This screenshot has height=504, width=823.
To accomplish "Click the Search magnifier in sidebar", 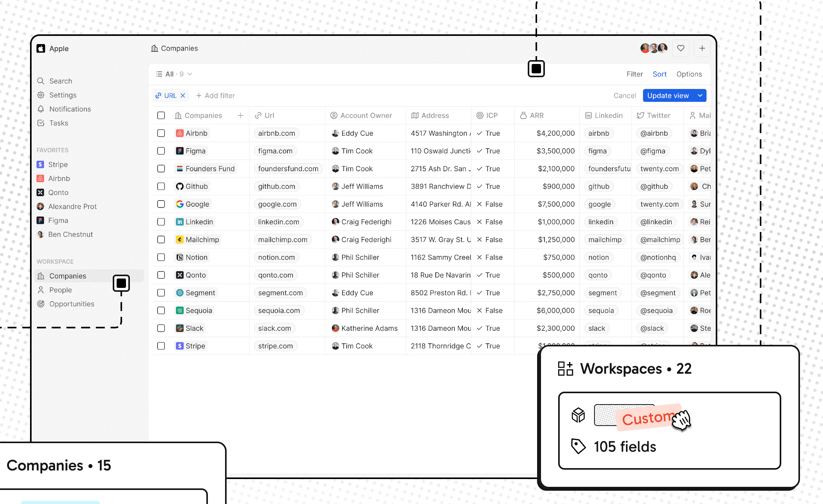I will point(41,81).
